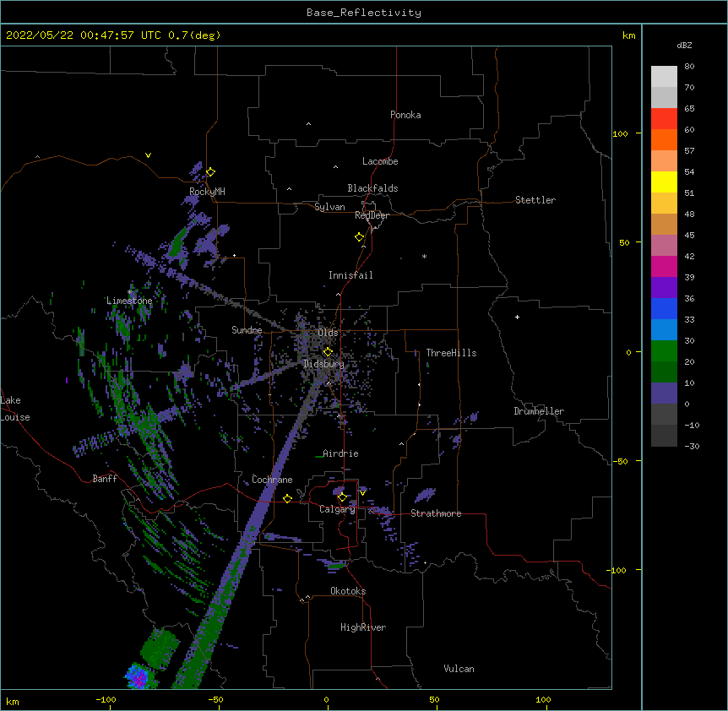Click the km unit label at top right
The image size is (728, 711).
coord(628,35)
